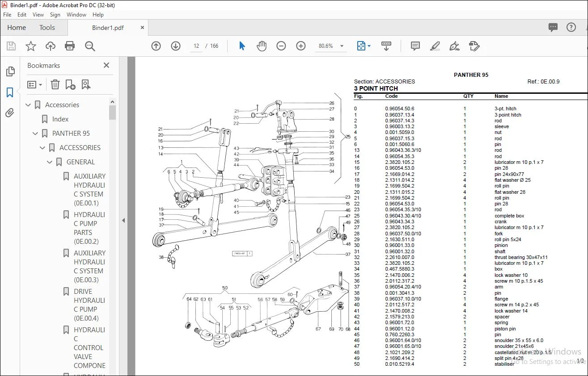
Task: Open the Edit menu
Action: (x=22, y=15)
